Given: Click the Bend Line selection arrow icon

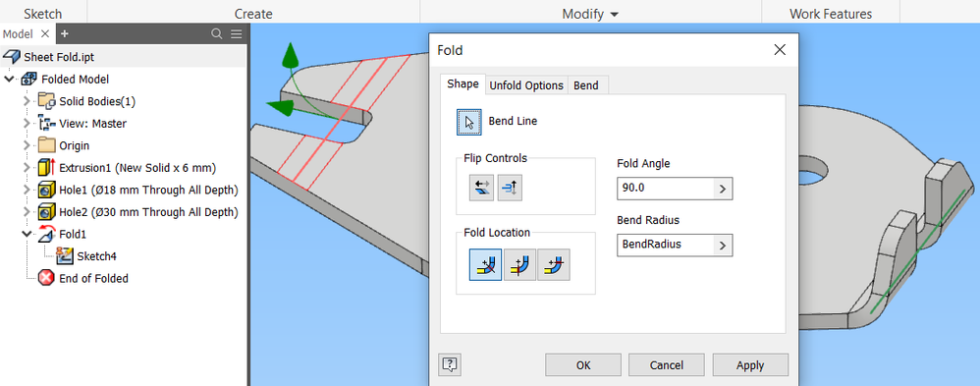Looking at the screenshot, I should pos(468,122).
